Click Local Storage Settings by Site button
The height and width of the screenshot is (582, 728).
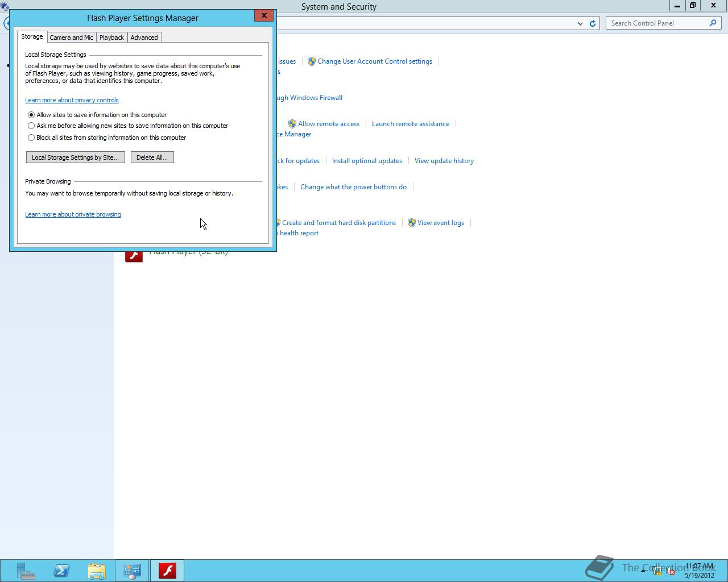click(x=75, y=157)
